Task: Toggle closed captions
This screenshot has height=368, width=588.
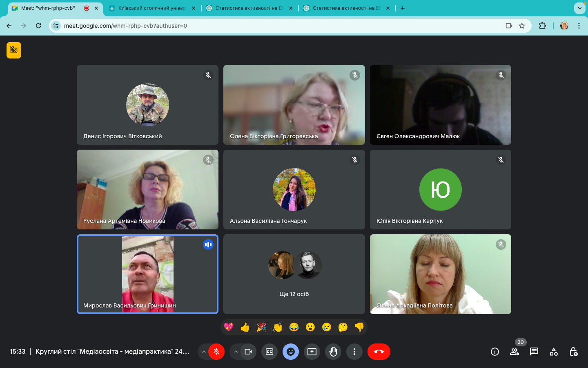Action: pos(269,352)
